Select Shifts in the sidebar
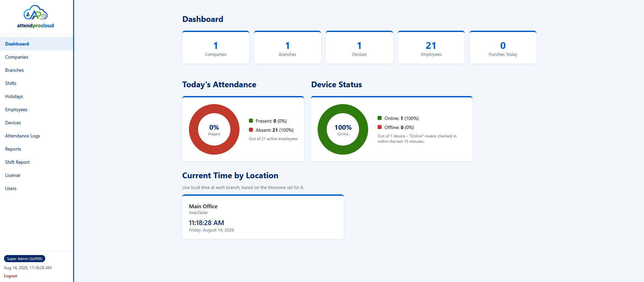This screenshot has height=282, width=644. pyautogui.click(x=36, y=83)
